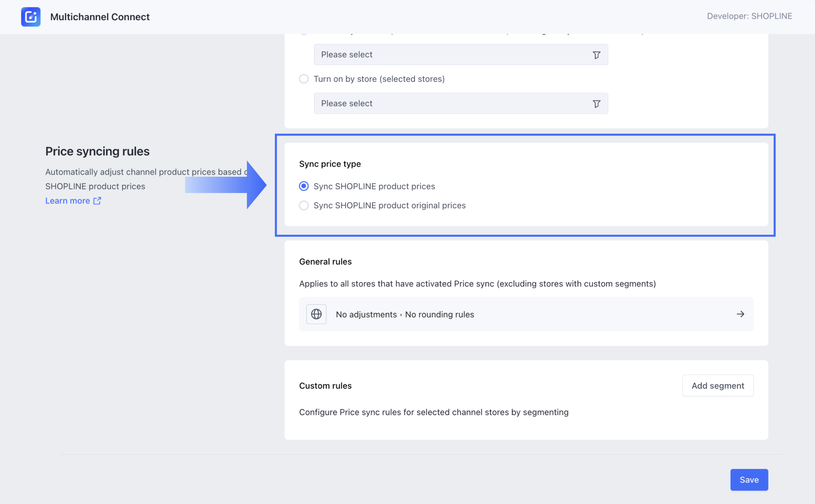Image resolution: width=815 pixels, height=504 pixels.
Task: Click the Sync price type heading
Action: point(330,164)
